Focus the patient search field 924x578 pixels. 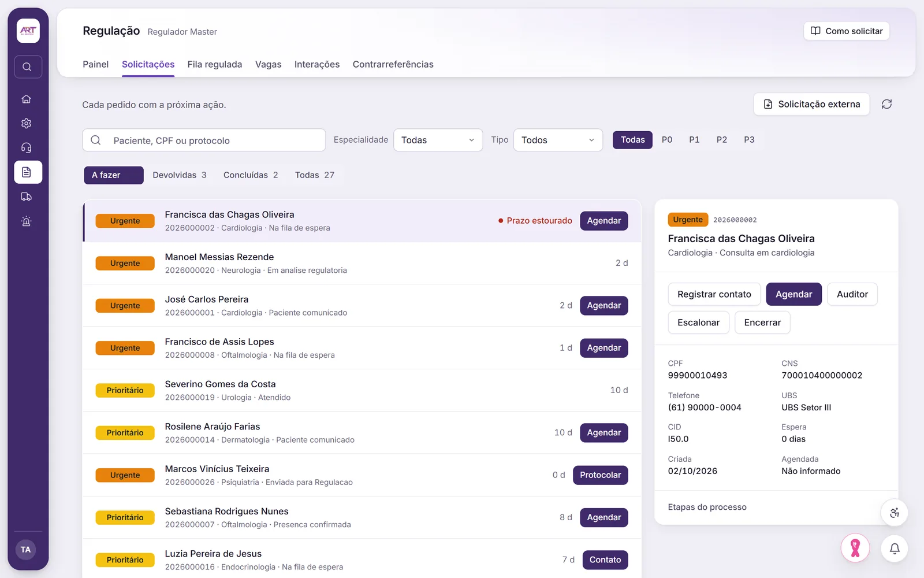(x=204, y=140)
